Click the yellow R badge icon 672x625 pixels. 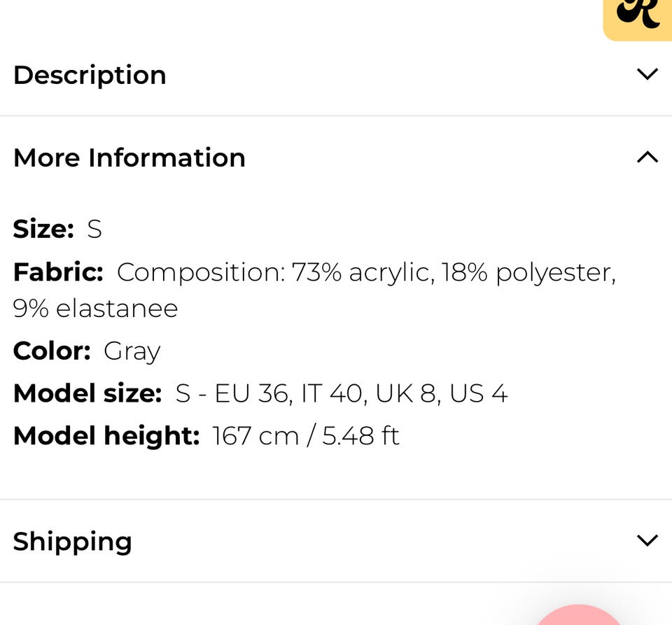tap(638, 17)
